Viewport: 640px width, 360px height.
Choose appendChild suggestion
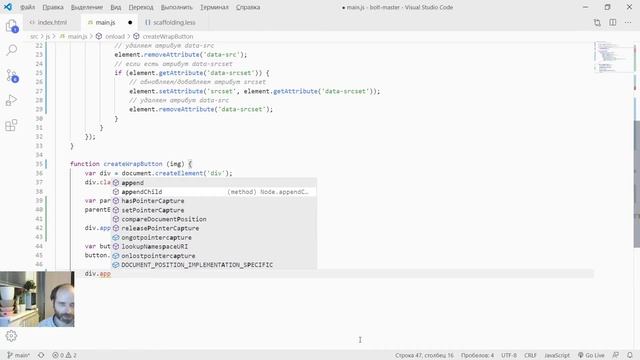(x=214, y=191)
